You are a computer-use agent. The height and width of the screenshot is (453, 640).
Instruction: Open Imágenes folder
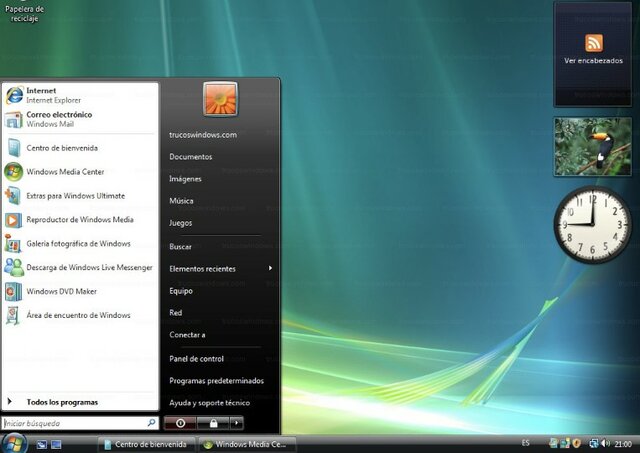pyautogui.click(x=185, y=179)
